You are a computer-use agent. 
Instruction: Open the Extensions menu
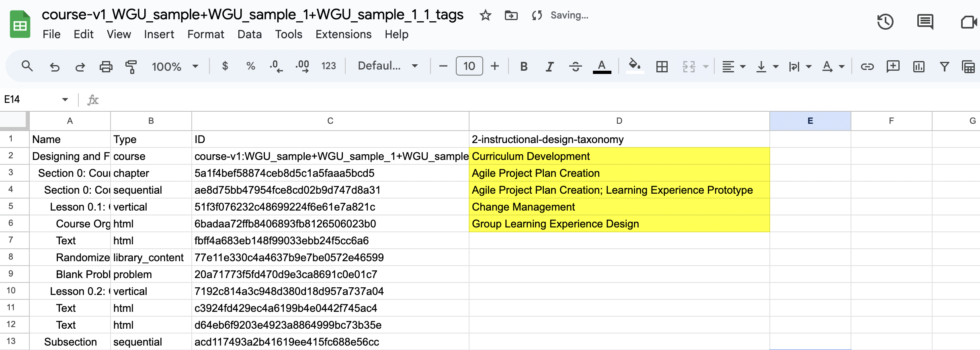click(343, 35)
